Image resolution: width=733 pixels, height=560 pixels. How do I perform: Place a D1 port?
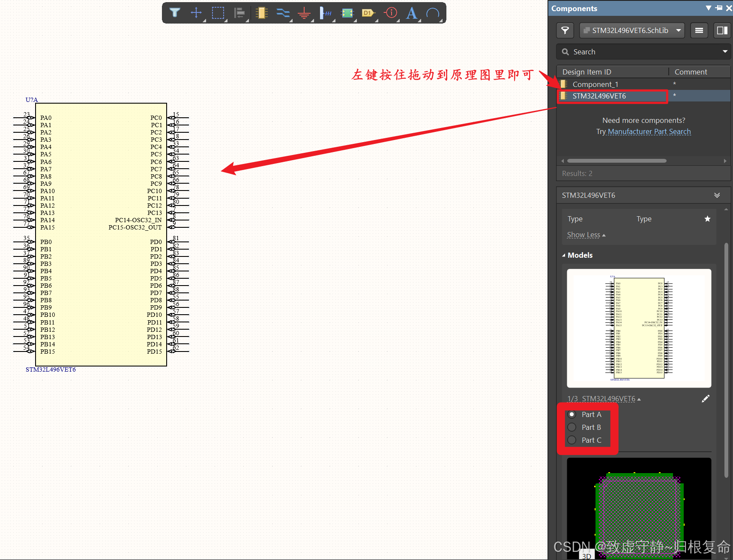(x=368, y=13)
